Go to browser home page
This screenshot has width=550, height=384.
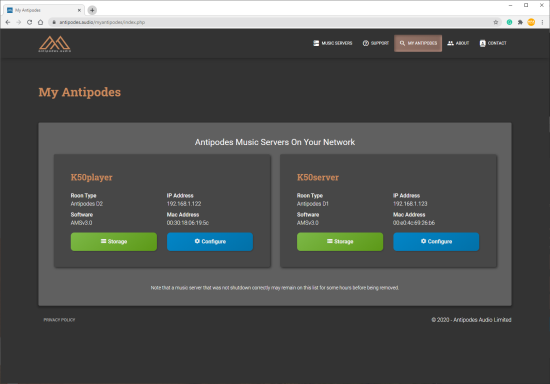click(40, 22)
